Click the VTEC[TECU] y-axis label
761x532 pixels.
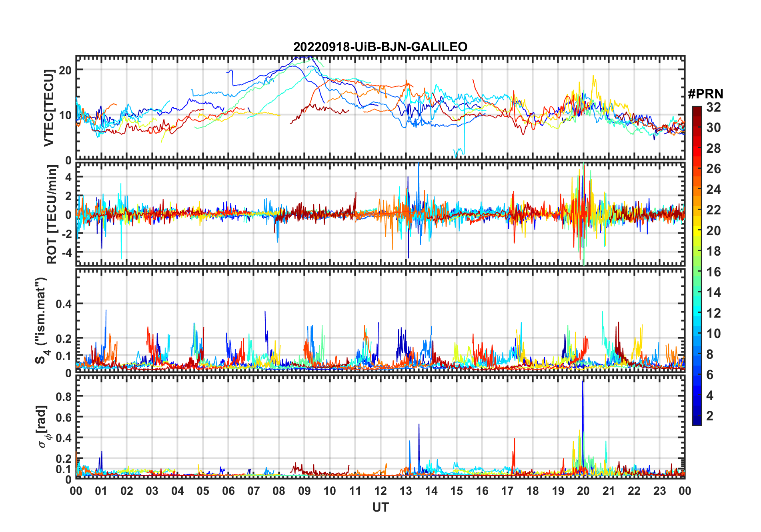(49, 108)
